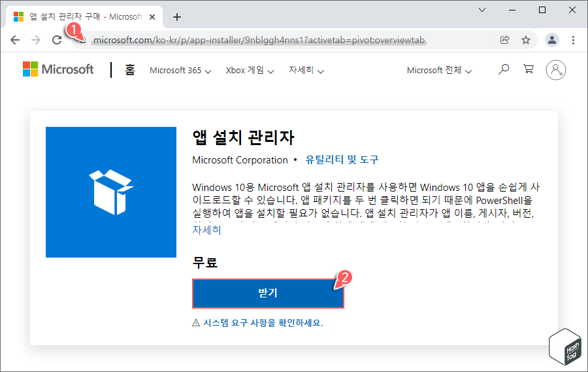Go to the 홈 link
Viewport: 588px width, 372px height.
pyautogui.click(x=130, y=70)
